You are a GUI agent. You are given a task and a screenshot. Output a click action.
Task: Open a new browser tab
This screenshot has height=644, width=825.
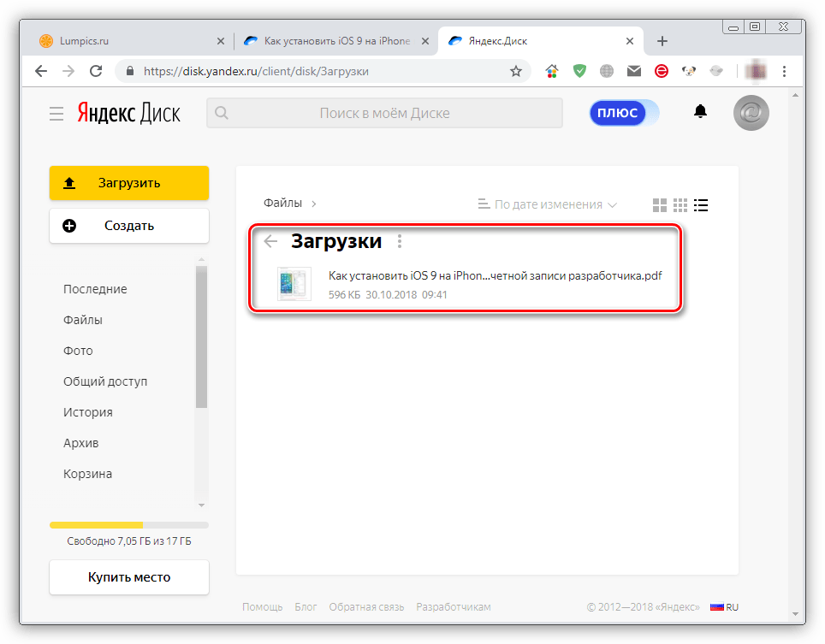coord(662,41)
